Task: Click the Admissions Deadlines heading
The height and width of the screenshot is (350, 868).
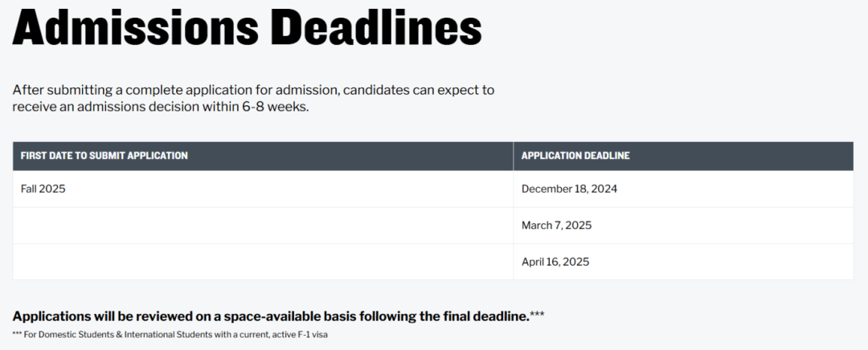Action: click(x=247, y=27)
